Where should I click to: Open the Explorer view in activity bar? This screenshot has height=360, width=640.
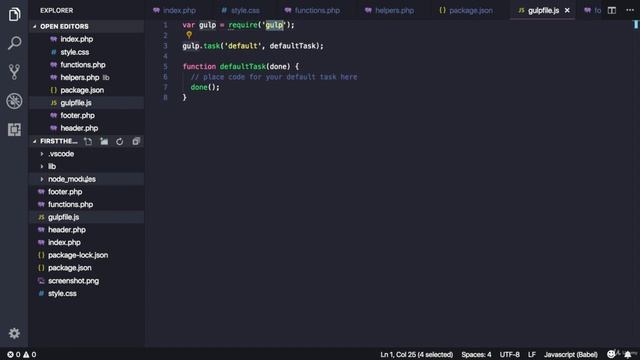pos(14,14)
